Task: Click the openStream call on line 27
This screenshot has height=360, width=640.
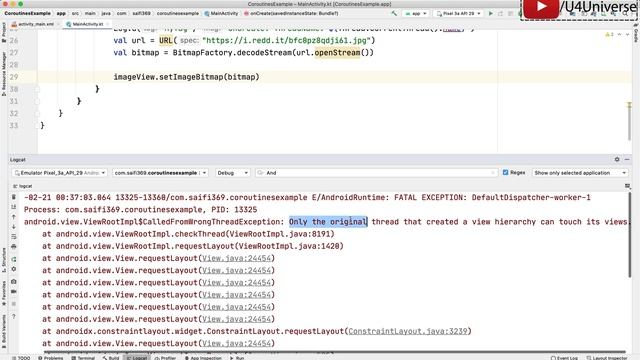Action: 337,53
